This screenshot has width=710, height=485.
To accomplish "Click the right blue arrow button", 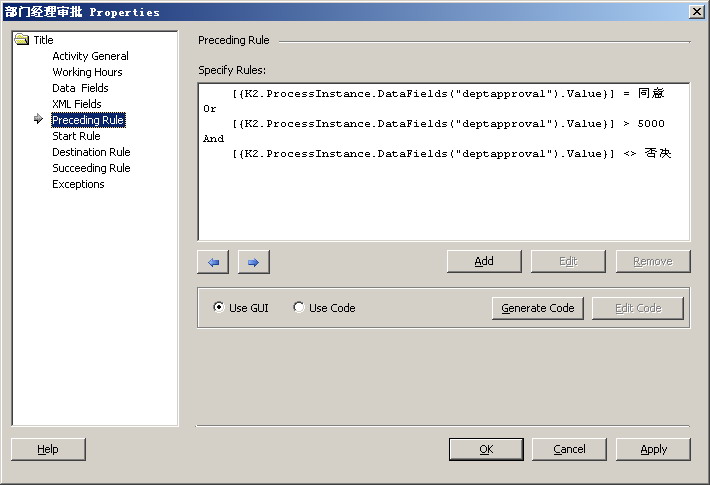I will click(254, 262).
